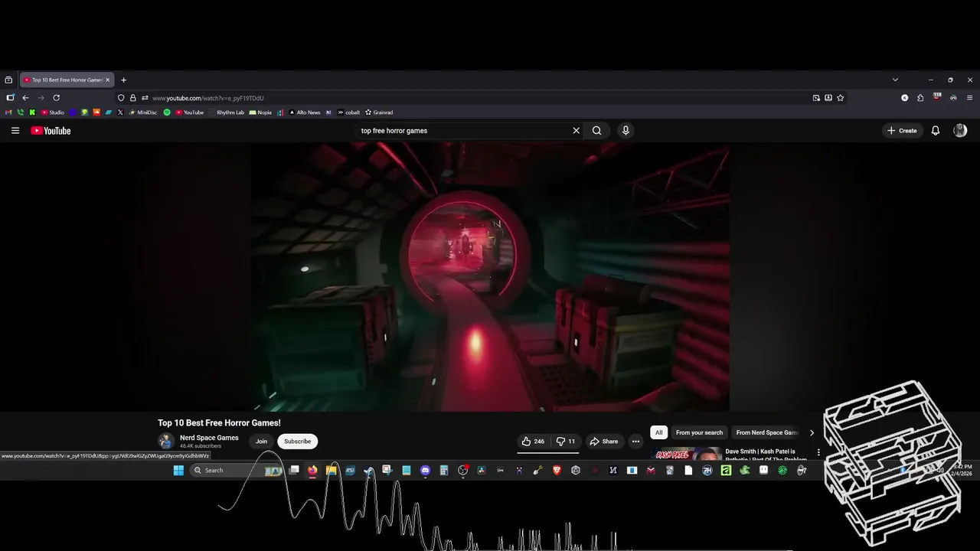Open a new tab with the plus button
This screenshot has height=551, width=980.
point(124,80)
